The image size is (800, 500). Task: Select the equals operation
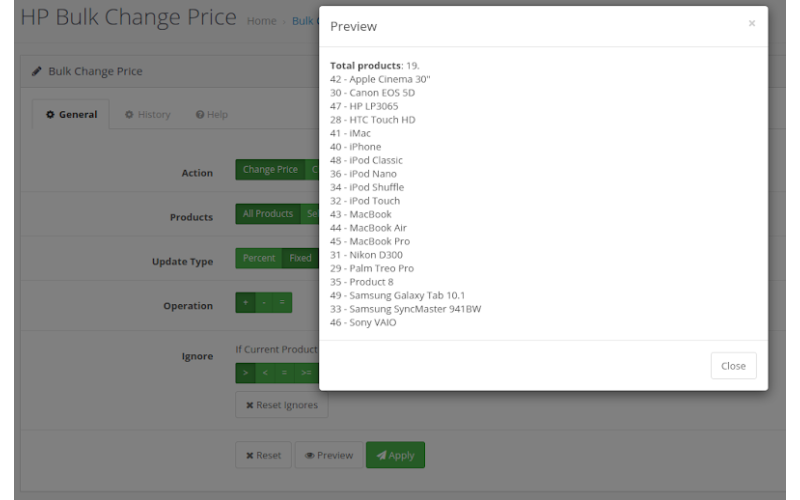coord(282,303)
